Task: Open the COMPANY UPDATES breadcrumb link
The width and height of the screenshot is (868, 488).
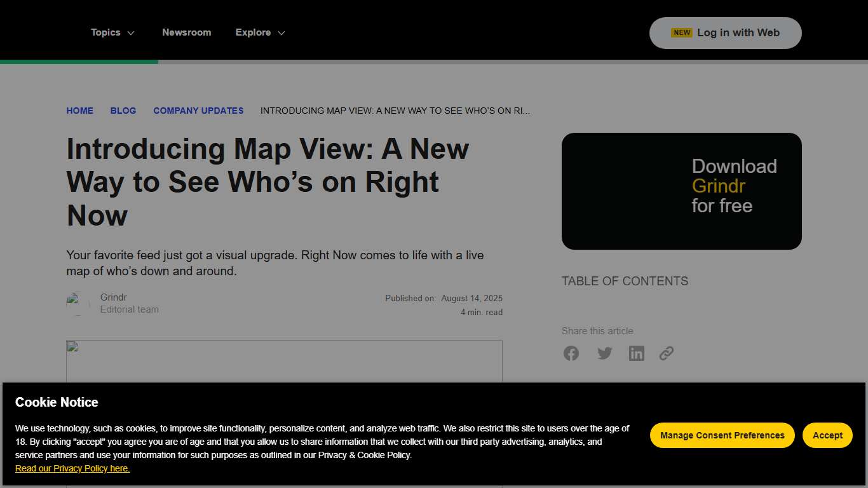Action: click(198, 111)
